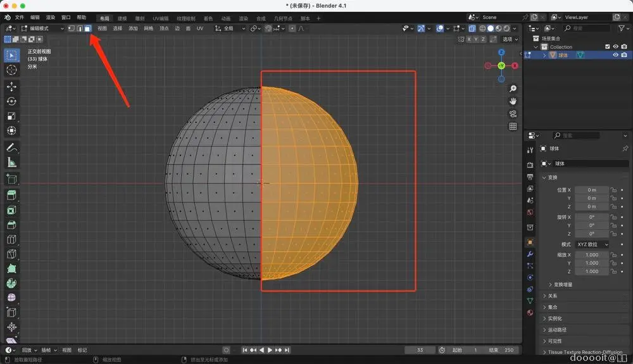Switch to orthographic grid view icon
This screenshot has height=364, width=633.
click(x=513, y=126)
